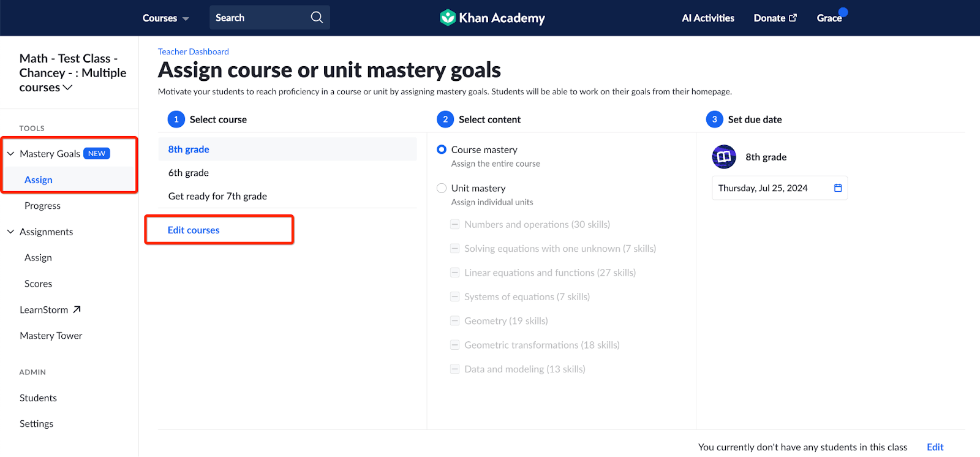Expand the class name switcher chevron

68,88
